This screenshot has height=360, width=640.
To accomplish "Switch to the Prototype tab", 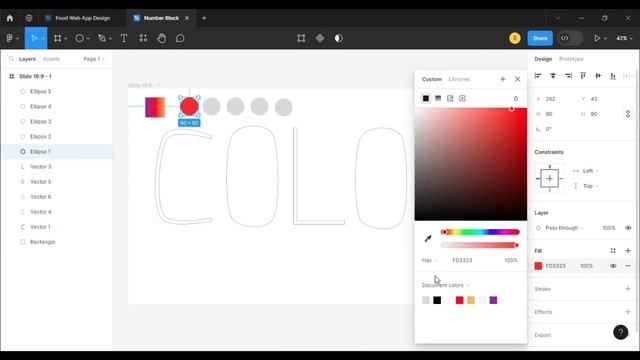I will 571,59.
